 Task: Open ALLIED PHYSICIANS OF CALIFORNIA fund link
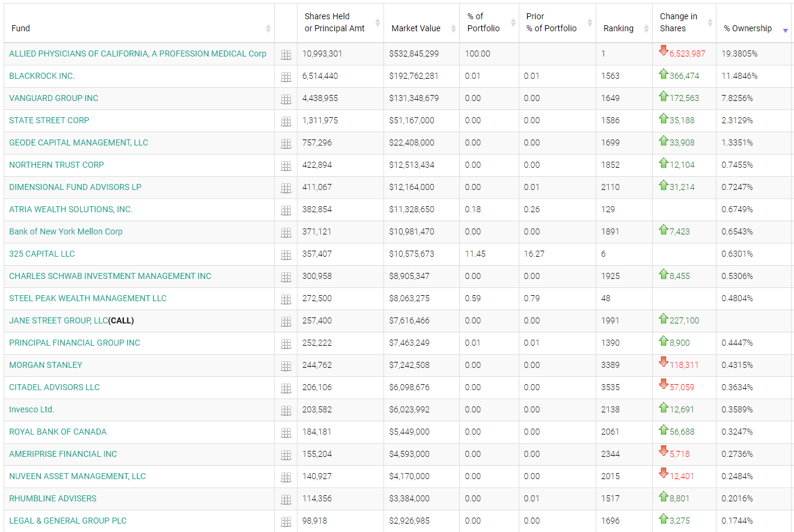point(138,54)
